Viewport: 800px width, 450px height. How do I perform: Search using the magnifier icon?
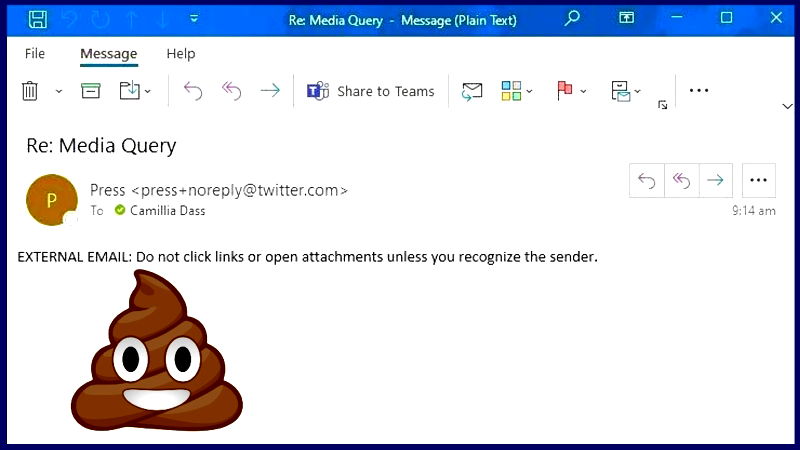point(572,18)
